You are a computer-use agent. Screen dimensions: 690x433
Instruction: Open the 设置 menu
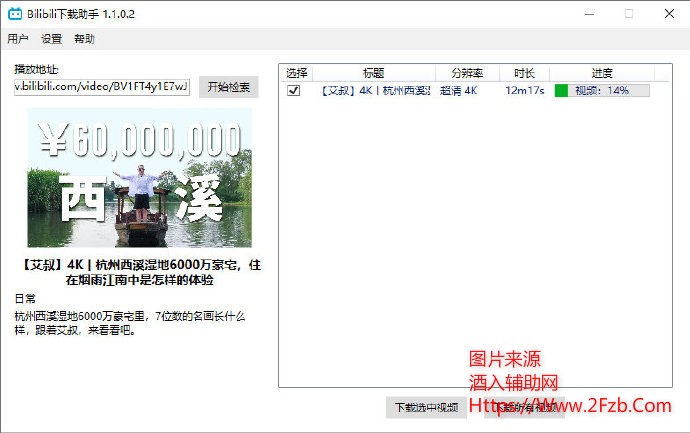coord(51,39)
